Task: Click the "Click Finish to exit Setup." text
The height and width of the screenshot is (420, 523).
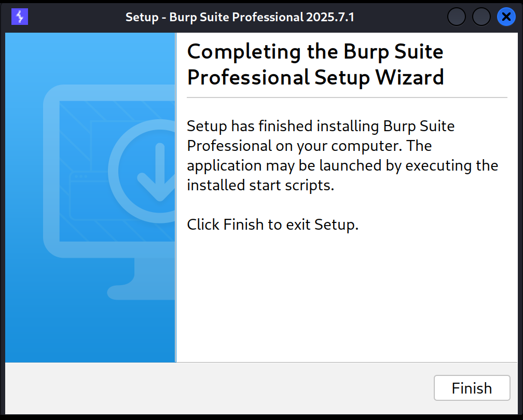Action: click(x=272, y=225)
